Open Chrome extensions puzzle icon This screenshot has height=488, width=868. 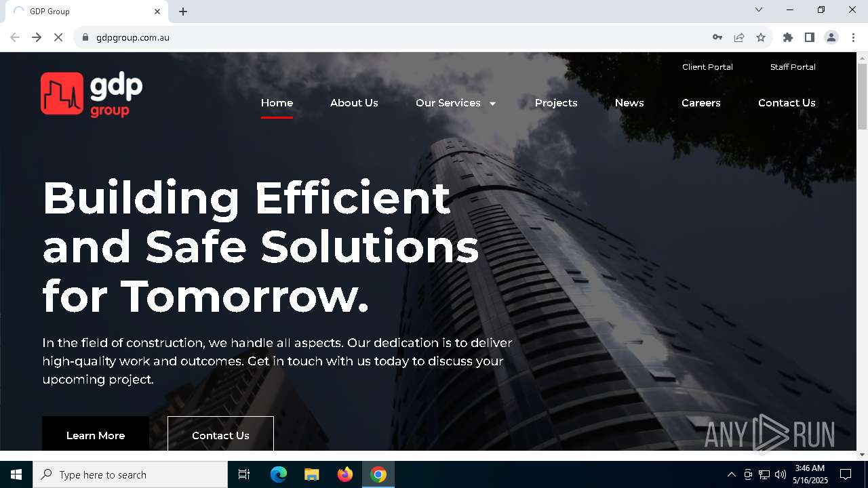[788, 37]
